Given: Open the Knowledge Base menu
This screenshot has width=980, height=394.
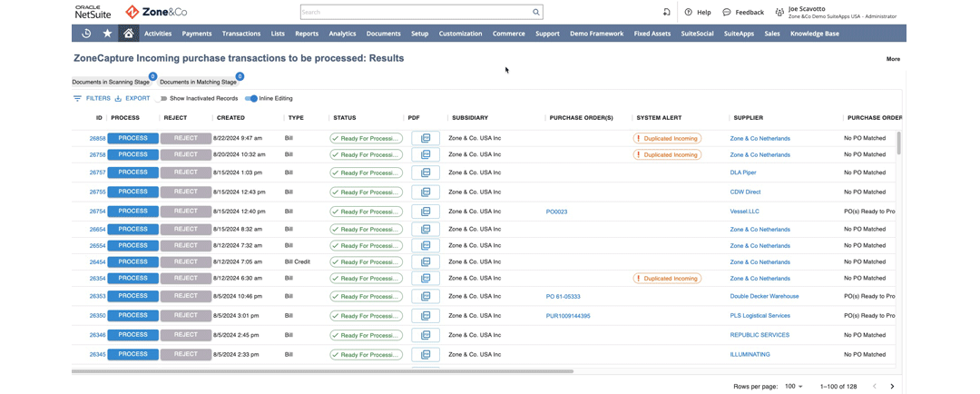Looking at the screenshot, I should pyautogui.click(x=814, y=34).
